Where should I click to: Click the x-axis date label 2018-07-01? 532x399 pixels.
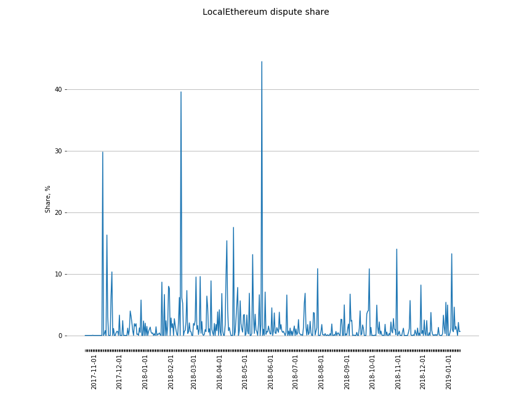295,372
